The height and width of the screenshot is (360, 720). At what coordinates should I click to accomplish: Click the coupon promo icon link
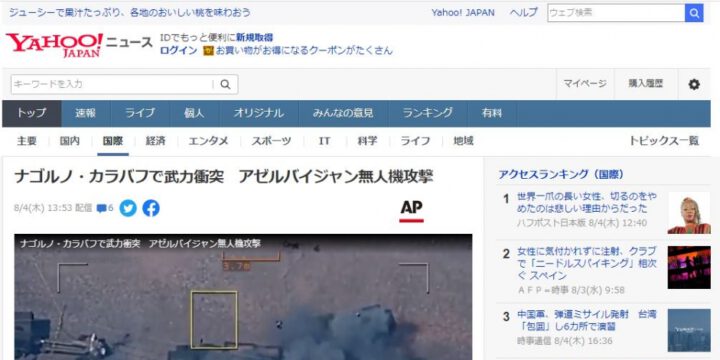click(208, 51)
